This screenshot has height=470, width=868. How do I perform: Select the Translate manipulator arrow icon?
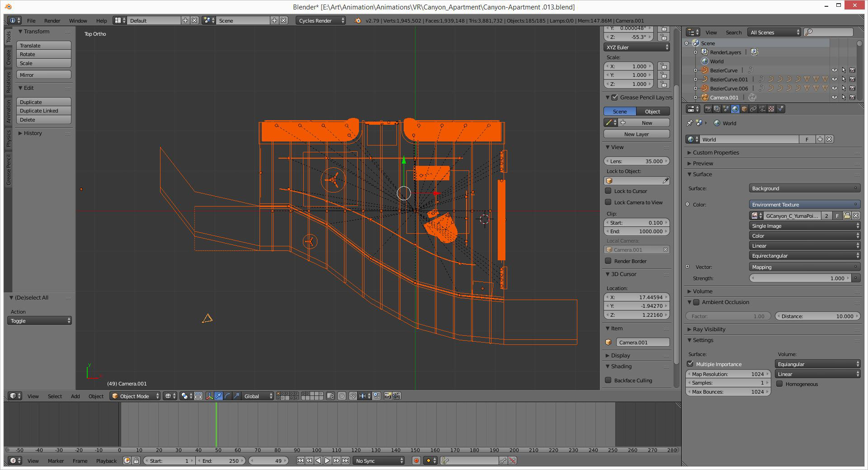click(x=218, y=396)
